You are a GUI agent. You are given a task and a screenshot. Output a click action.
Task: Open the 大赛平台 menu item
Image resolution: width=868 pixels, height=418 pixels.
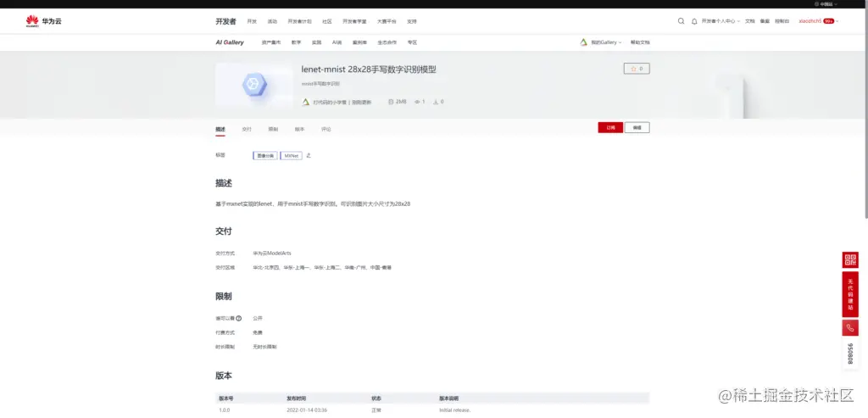[387, 21]
